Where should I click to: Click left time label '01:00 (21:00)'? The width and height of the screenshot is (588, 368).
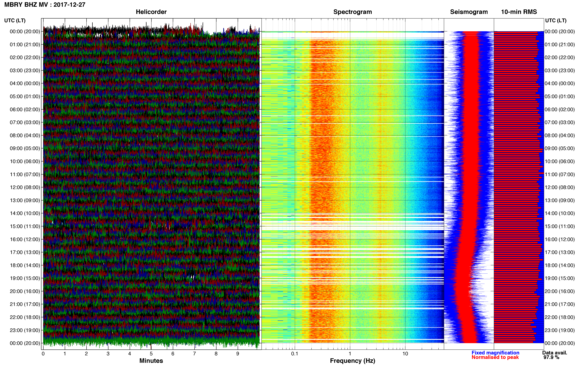(25, 45)
